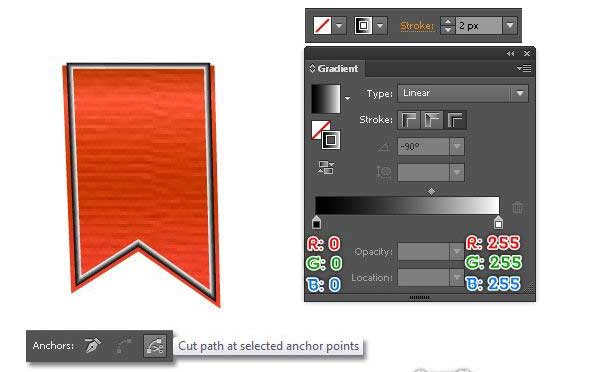Image resolution: width=600 pixels, height=372 pixels.
Task: Select the stroke box in Gradient panel
Action: pos(331,140)
